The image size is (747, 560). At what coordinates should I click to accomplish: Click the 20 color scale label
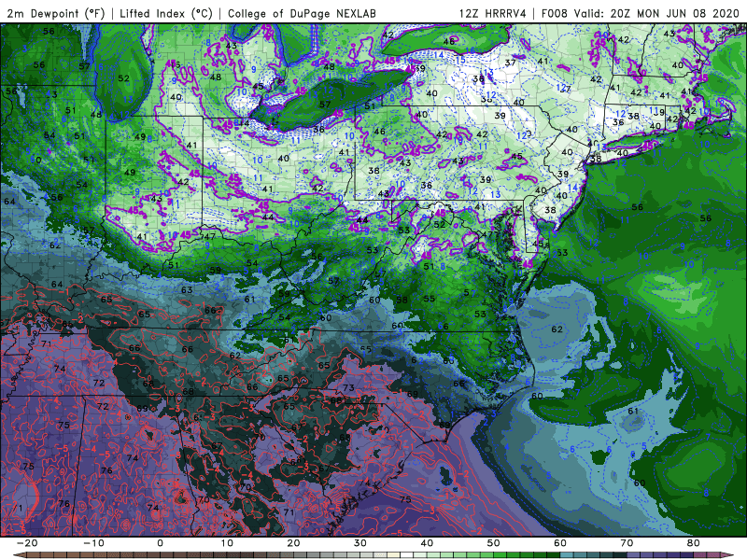point(293,543)
